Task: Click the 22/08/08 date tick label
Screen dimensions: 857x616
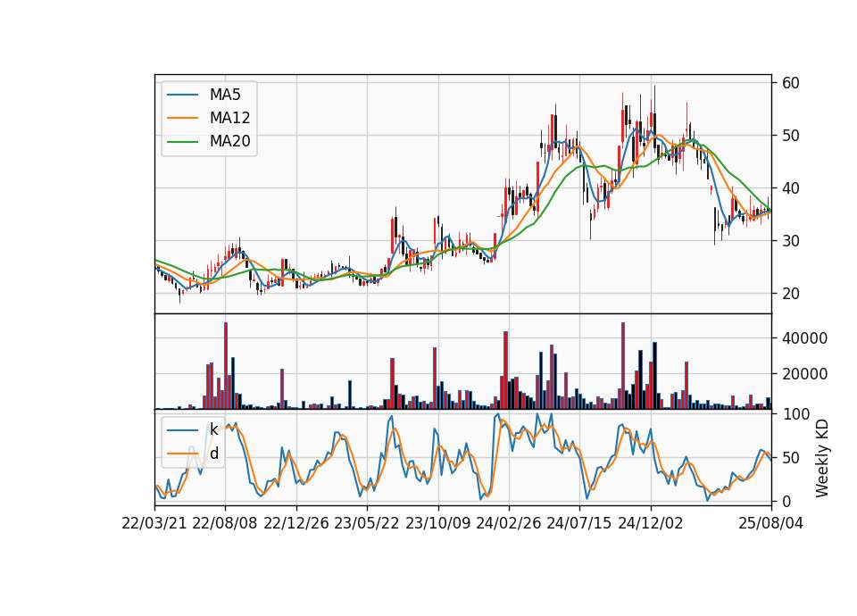Action: 225,524
